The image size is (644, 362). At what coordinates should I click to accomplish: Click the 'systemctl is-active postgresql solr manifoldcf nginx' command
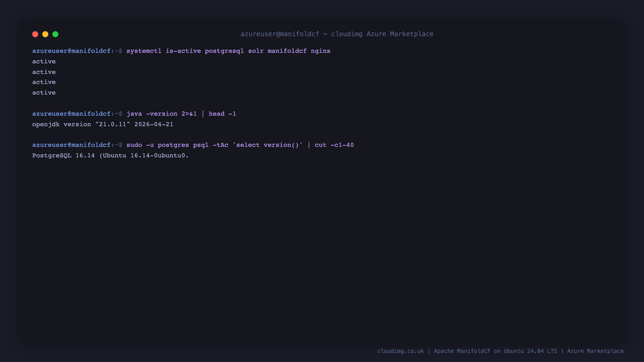[228, 51]
